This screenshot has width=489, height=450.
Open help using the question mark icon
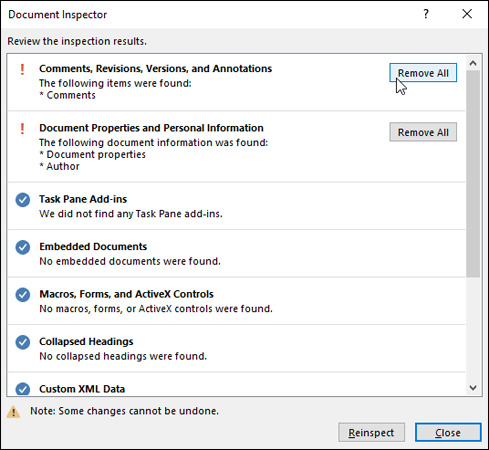click(426, 14)
